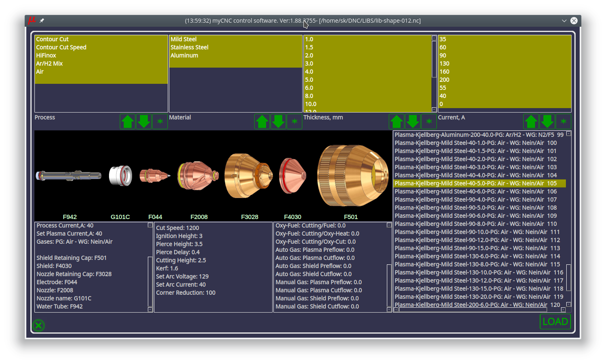Click the Material list up arrow

click(x=262, y=121)
